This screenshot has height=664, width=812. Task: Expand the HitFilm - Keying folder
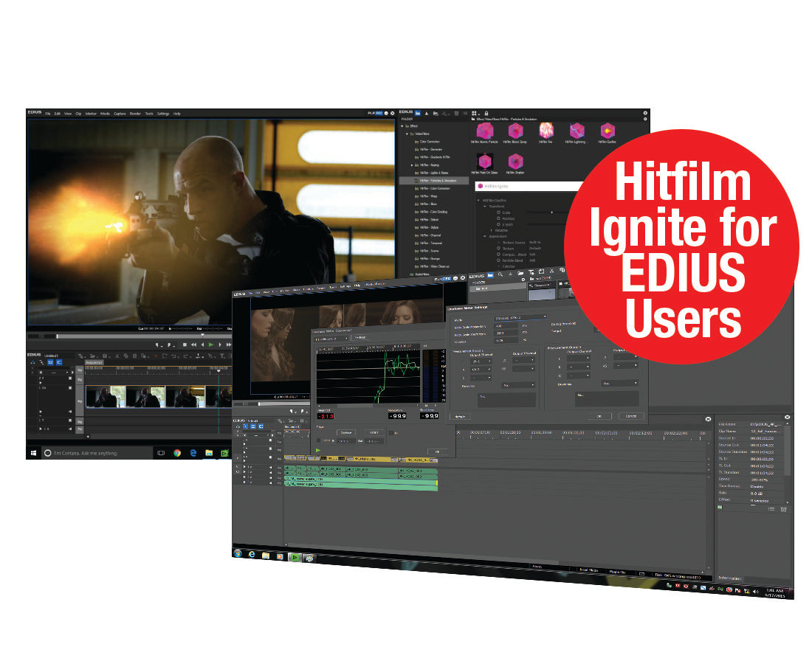[411, 165]
